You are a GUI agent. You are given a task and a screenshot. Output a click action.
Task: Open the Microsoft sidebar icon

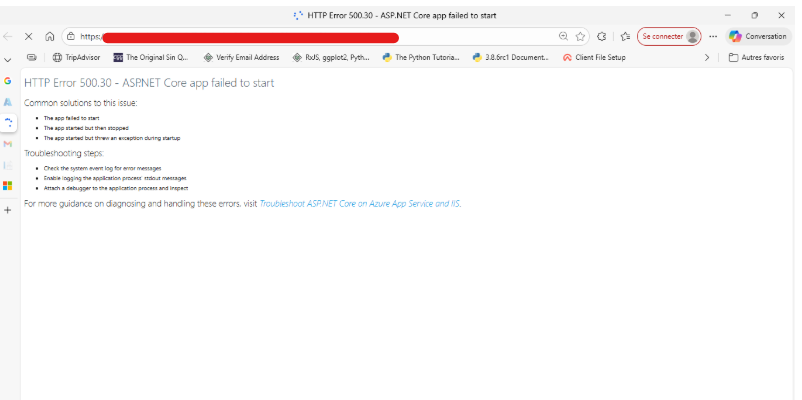pyautogui.click(x=8, y=186)
